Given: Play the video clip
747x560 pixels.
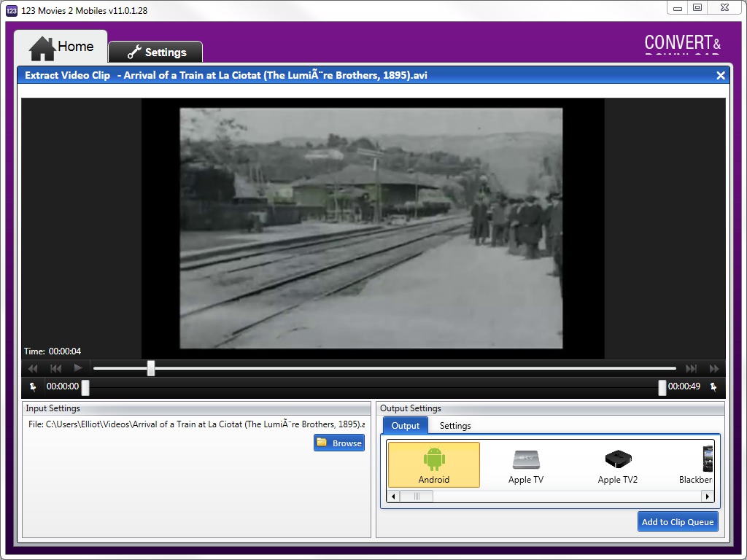Looking at the screenshot, I should tap(78, 368).
